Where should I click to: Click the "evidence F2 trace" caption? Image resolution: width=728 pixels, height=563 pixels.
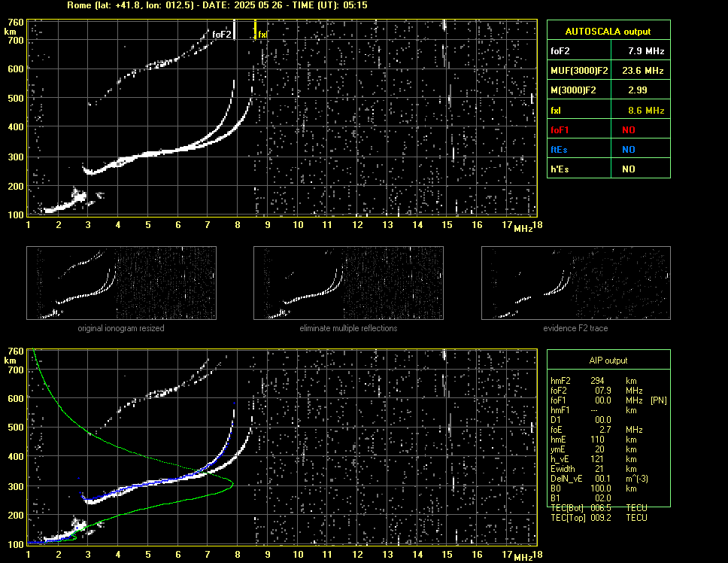(575, 328)
